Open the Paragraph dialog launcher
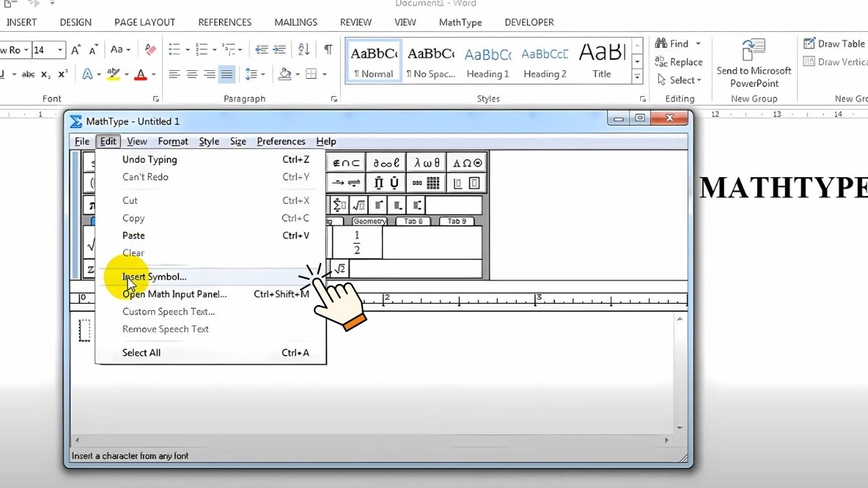Viewport: 868px width, 488px height. click(333, 98)
